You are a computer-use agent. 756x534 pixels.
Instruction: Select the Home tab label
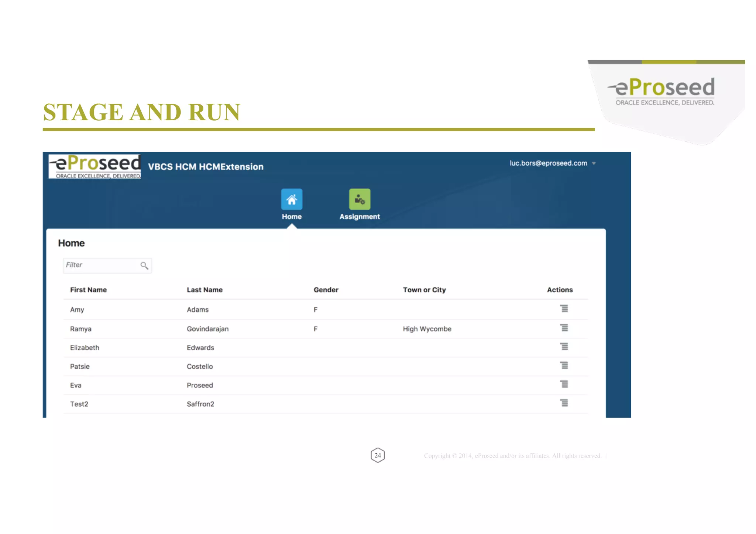tap(292, 217)
